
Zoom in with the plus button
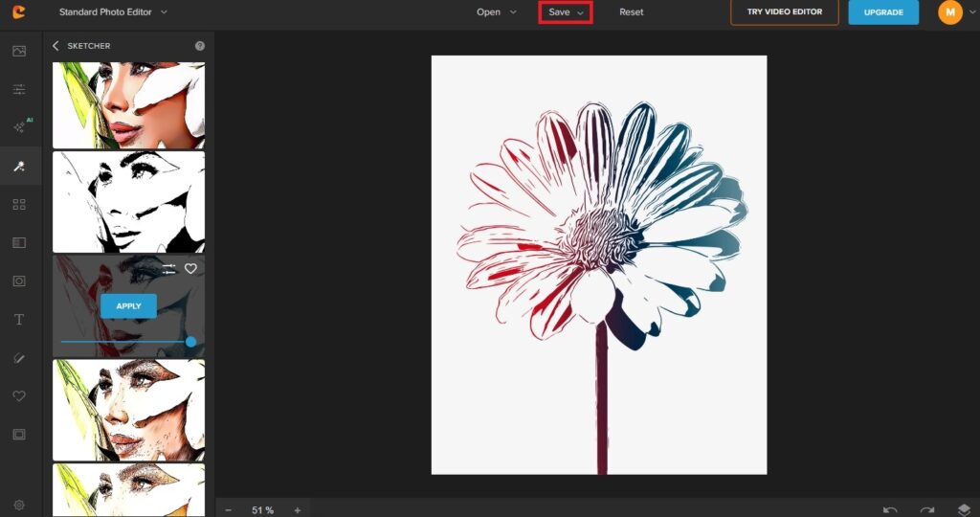pos(298,510)
